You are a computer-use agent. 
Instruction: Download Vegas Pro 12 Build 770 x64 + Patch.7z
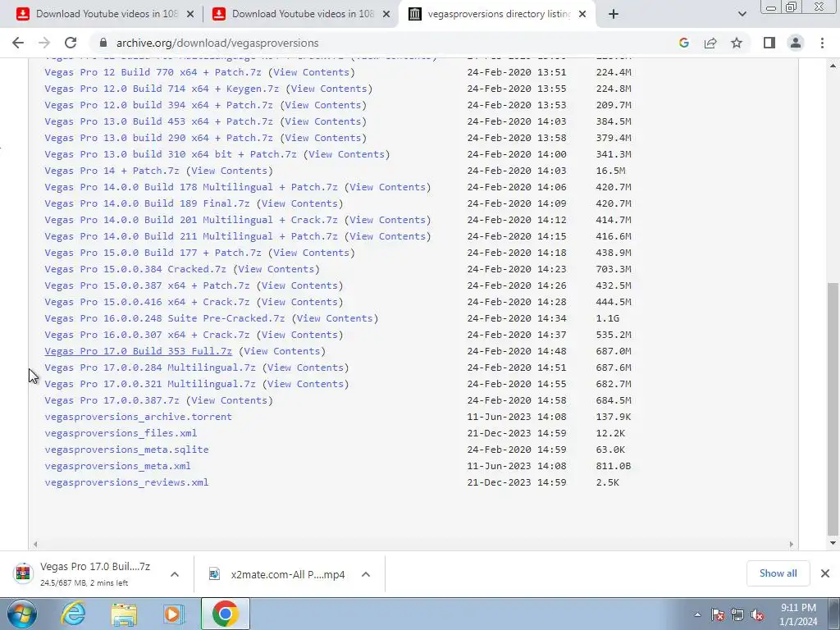[x=153, y=72]
